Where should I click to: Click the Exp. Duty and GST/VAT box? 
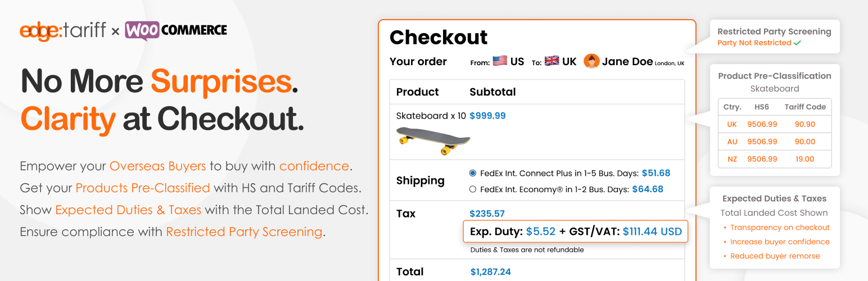click(575, 231)
